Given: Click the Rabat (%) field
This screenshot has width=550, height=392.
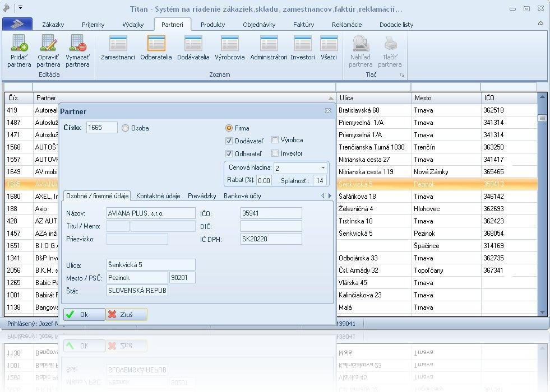Looking at the screenshot, I should tap(264, 181).
